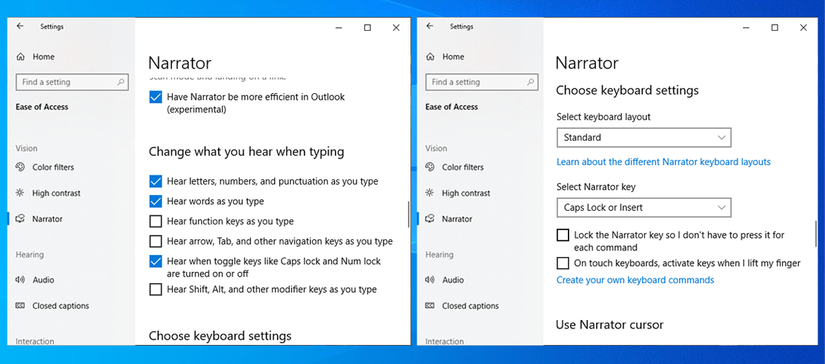The height and width of the screenshot is (364, 825).
Task: Uncheck Hear words as you type
Action: 155,201
